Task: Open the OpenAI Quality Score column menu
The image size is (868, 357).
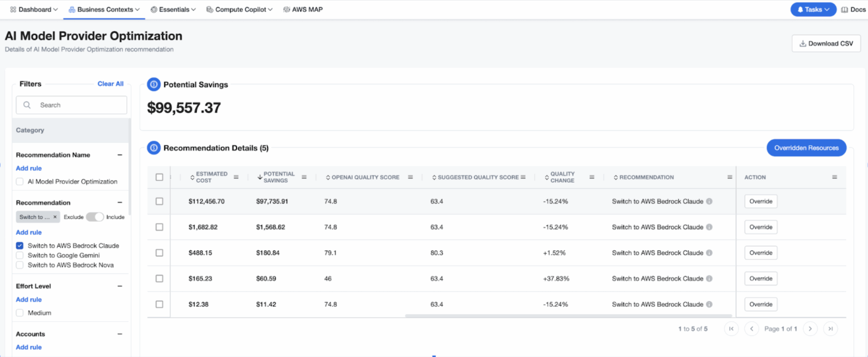Action: pyautogui.click(x=410, y=177)
